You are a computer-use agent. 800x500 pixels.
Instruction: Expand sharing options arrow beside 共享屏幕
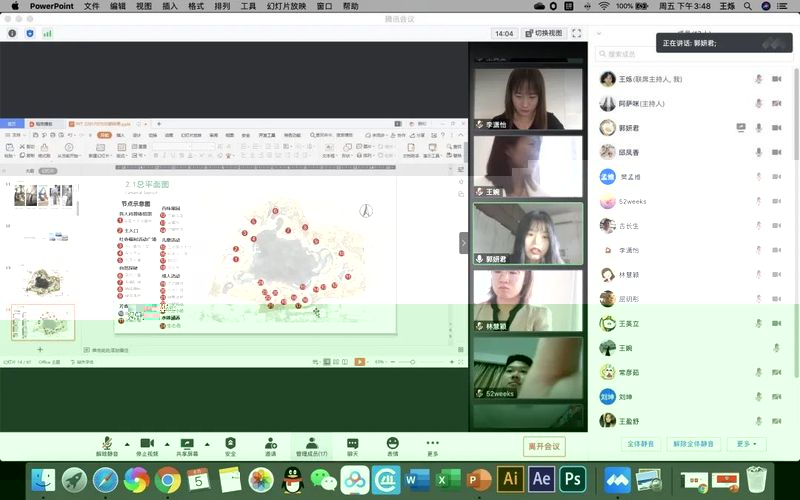pyautogui.click(x=207, y=444)
